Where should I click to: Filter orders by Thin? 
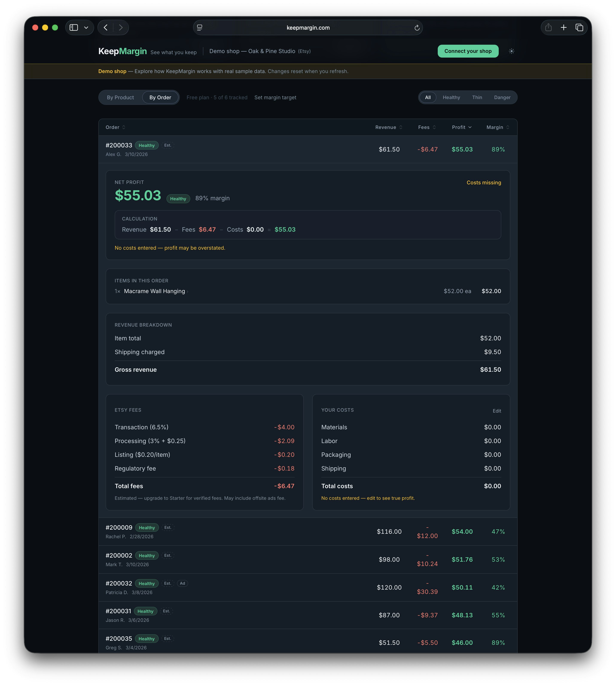477,98
